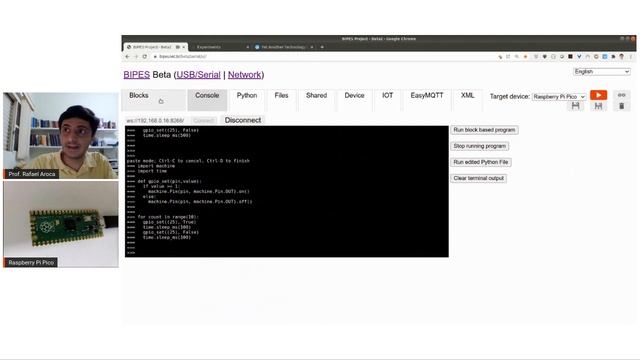Click Run edited Python File
This screenshot has height=360, width=640.
point(480,162)
